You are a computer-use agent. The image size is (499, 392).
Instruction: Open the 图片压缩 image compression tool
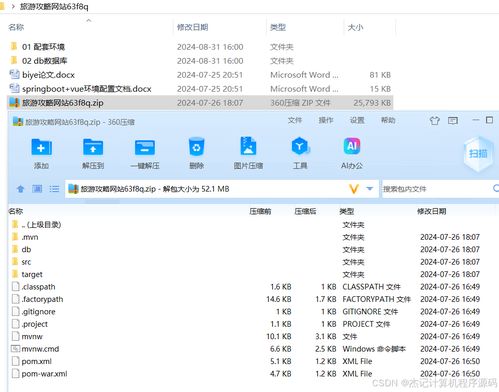pyautogui.click(x=248, y=146)
